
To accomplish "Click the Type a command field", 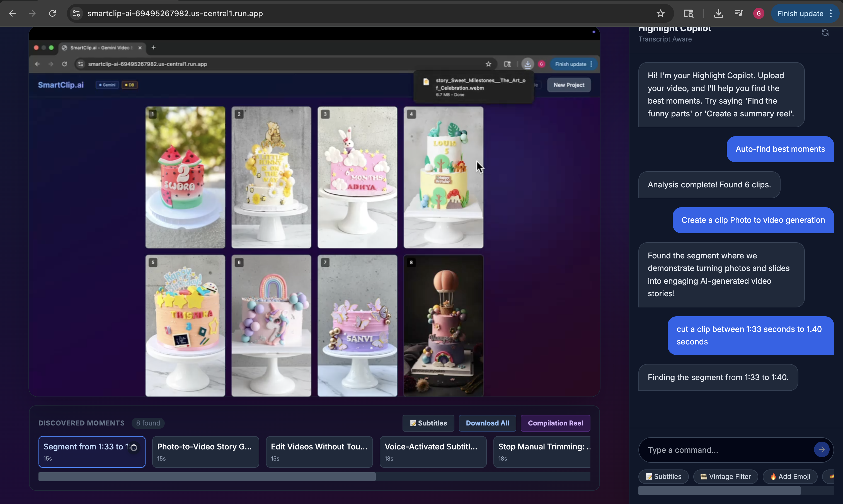I will click(726, 450).
